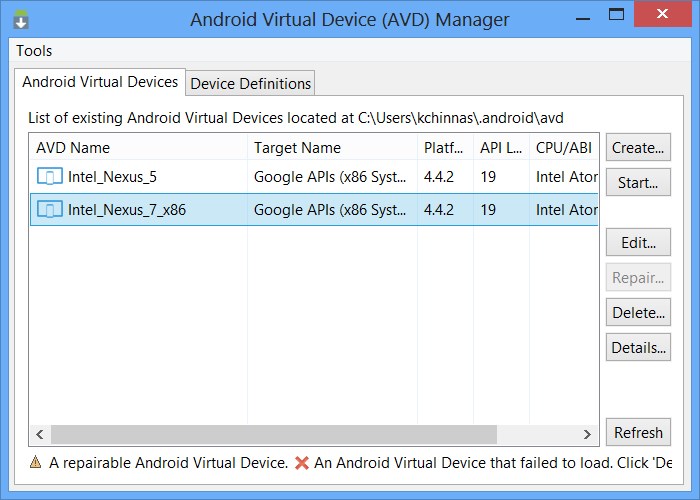The image size is (700, 500).
Task: Refresh the AVD list
Action: pos(637,433)
